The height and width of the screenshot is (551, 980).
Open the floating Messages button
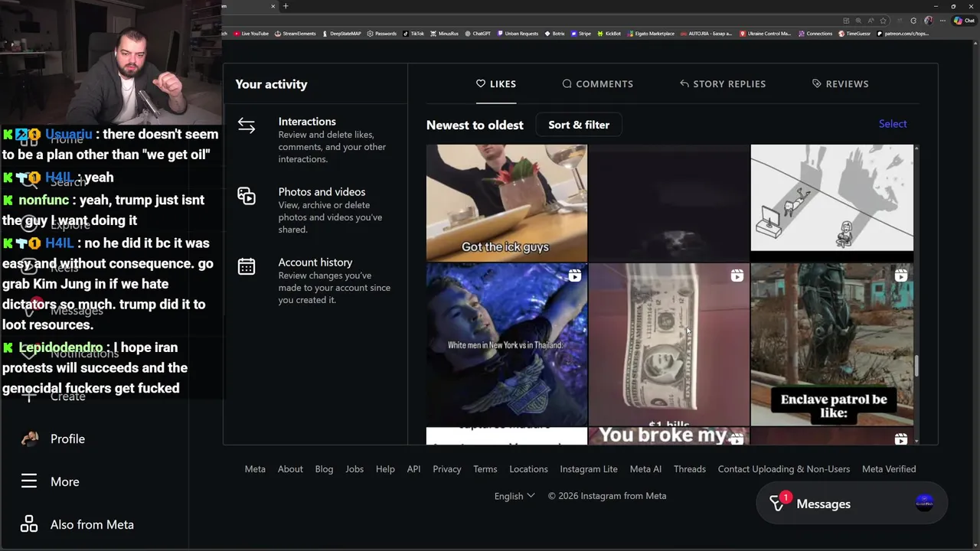[851, 504]
